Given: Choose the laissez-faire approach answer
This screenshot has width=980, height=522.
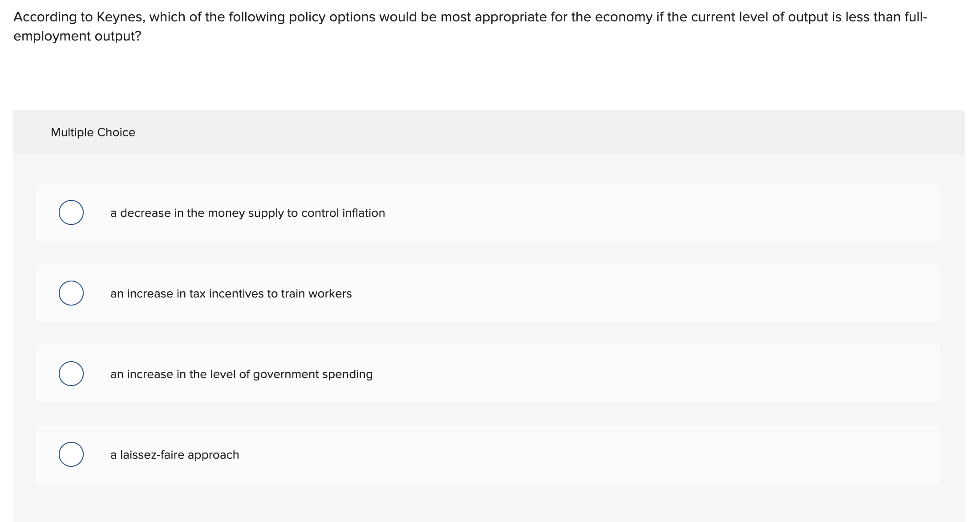Looking at the screenshot, I should [x=174, y=454].
